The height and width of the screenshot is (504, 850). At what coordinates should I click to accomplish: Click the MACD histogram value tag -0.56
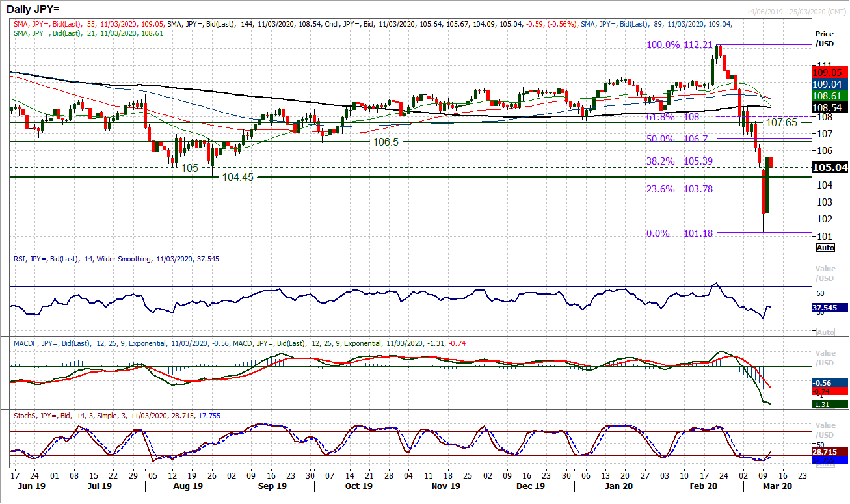click(830, 384)
